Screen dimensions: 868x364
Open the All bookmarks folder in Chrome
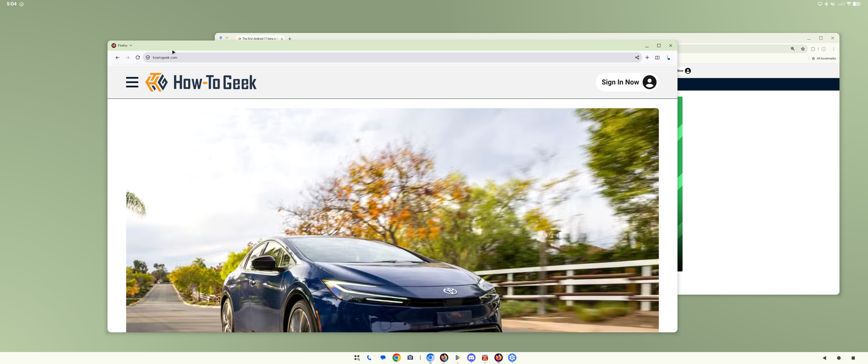[824, 58]
